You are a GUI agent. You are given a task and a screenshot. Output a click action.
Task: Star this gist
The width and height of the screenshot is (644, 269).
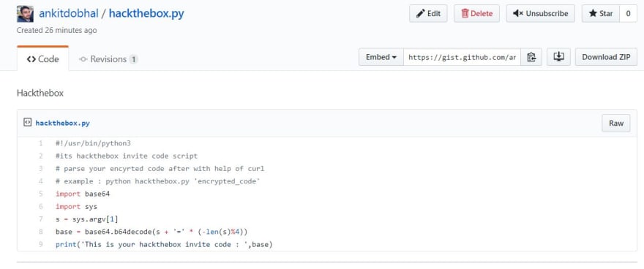[601, 14]
